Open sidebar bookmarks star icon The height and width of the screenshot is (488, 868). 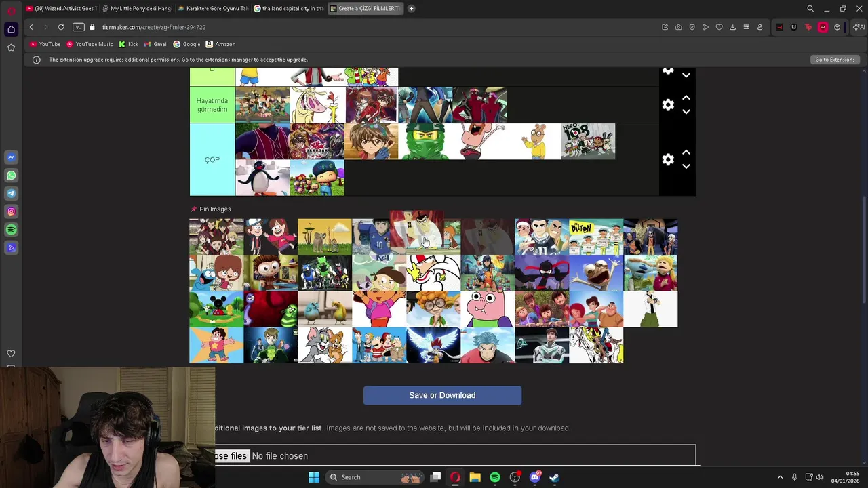click(11, 47)
